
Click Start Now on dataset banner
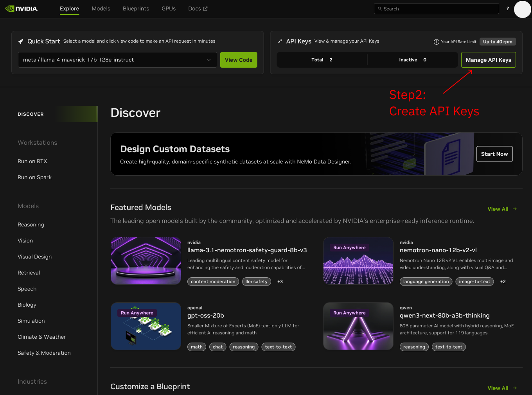(x=494, y=154)
